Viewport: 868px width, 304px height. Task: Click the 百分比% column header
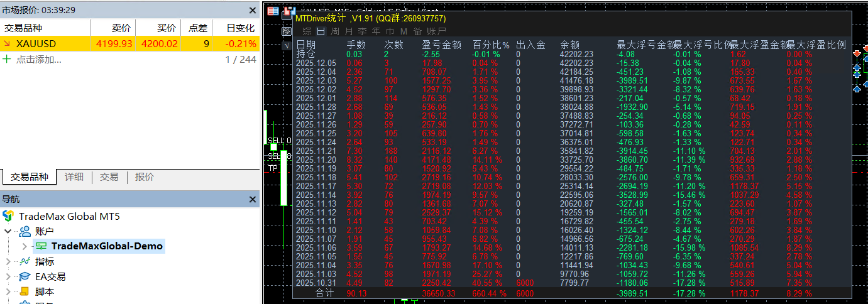tap(491, 45)
